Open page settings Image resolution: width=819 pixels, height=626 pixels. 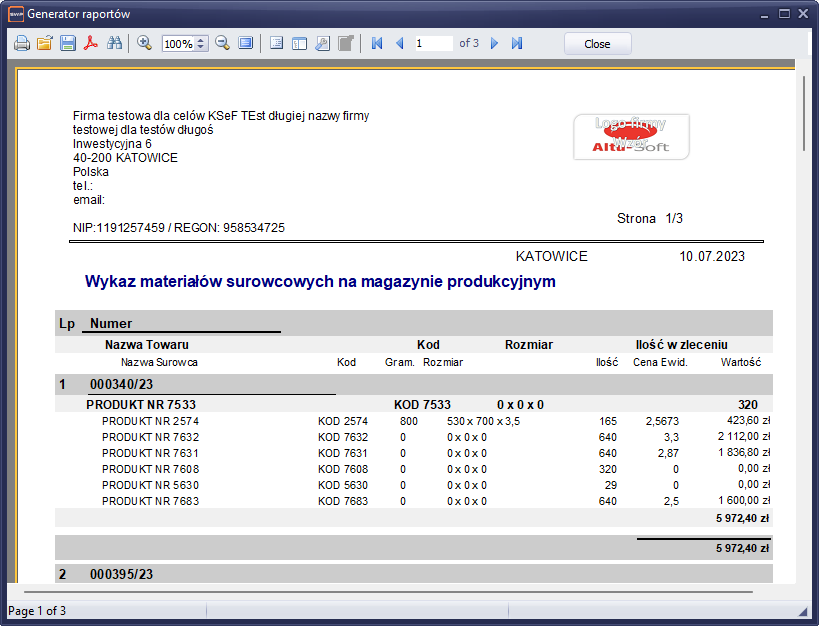tap(322, 44)
